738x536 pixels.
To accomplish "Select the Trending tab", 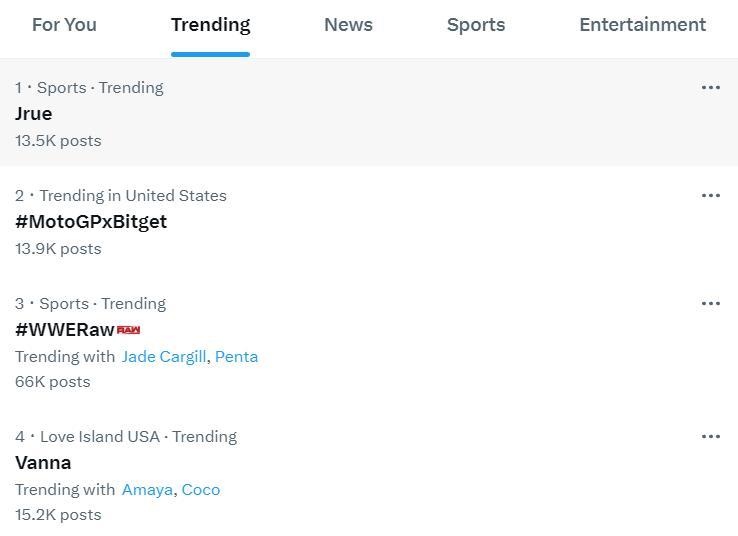I will [210, 25].
